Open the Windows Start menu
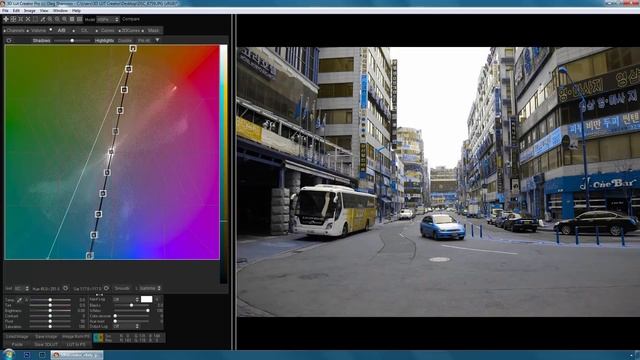The width and height of the screenshot is (640, 360). (8, 354)
